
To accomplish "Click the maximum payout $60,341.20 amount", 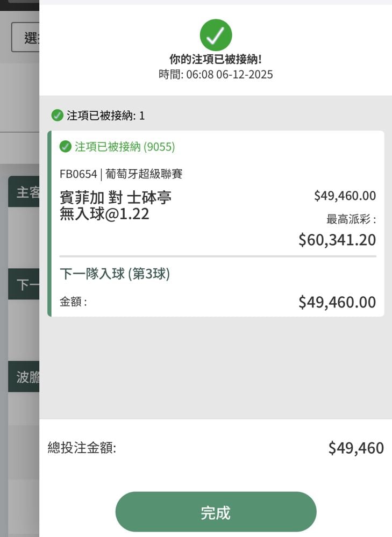I will tap(337, 240).
